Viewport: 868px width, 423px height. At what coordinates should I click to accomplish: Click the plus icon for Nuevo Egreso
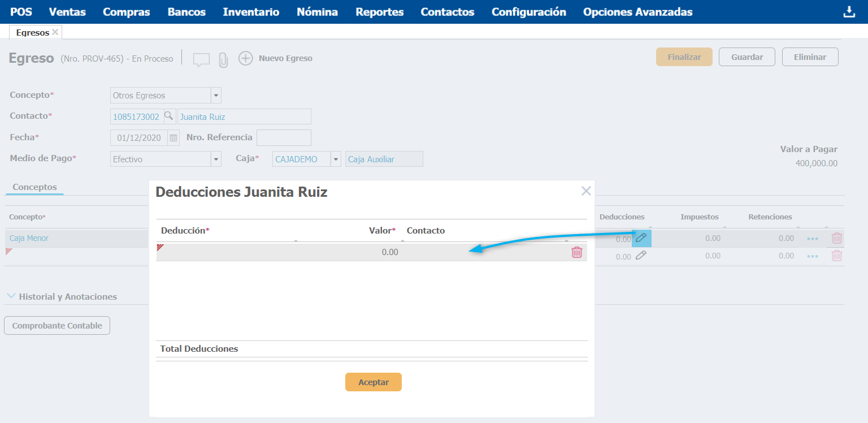pyautogui.click(x=245, y=58)
